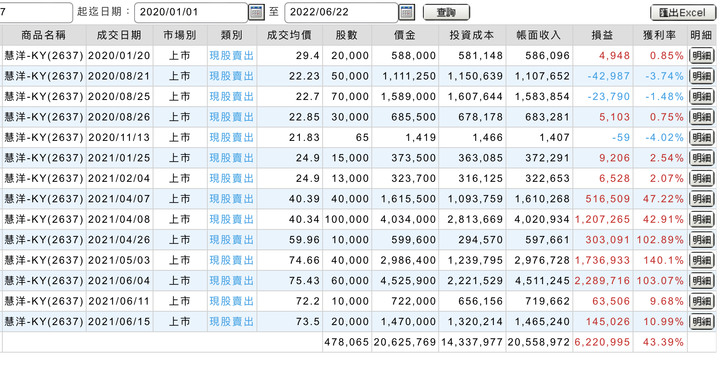Image resolution: width=720 pixels, height=377 pixels.
Task: Click 現股賣出 link on 2021/06/15 row
Action: [231, 321]
